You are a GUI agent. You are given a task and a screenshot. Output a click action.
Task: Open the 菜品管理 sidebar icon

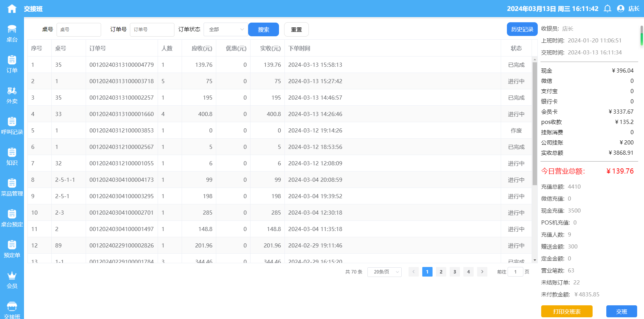(12, 183)
